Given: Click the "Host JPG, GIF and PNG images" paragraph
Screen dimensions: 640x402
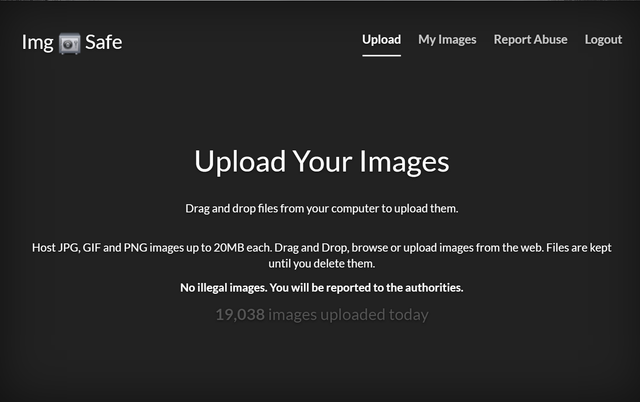Looking at the screenshot, I should pos(322,255).
